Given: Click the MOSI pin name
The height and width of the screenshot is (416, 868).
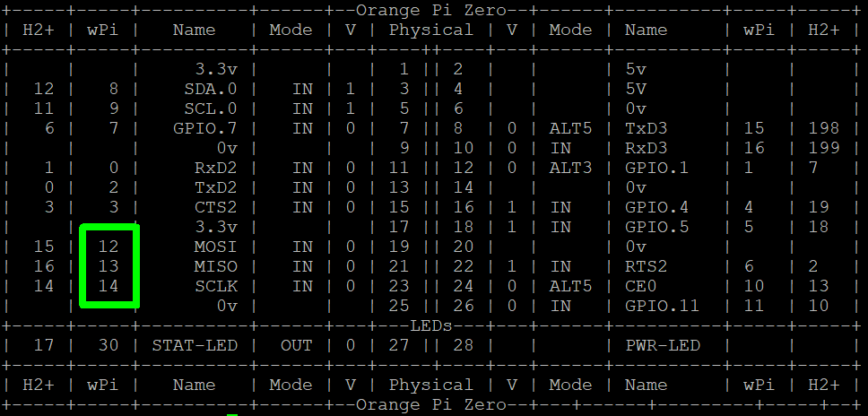Looking at the screenshot, I should click(x=215, y=247).
